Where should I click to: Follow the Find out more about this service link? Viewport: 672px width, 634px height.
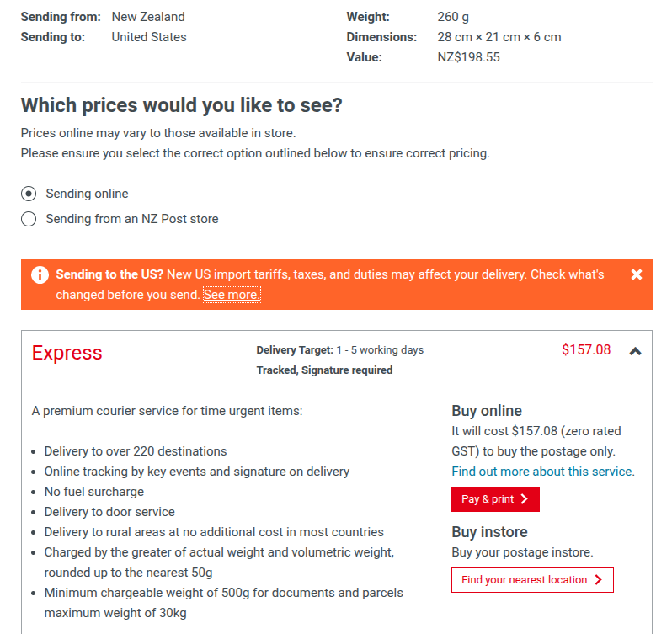click(541, 472)
